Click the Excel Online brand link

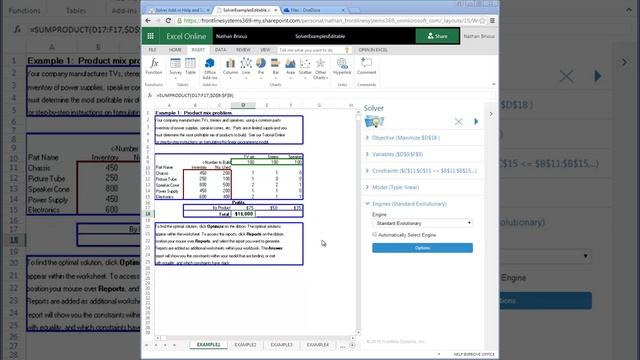[x=186, y=36]
